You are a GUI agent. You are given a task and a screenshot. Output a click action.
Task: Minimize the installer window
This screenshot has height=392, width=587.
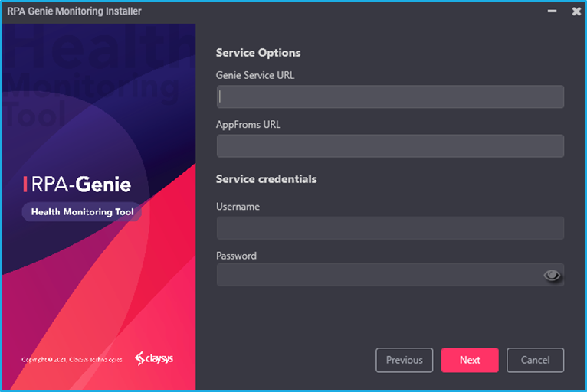tap(551, 11)
